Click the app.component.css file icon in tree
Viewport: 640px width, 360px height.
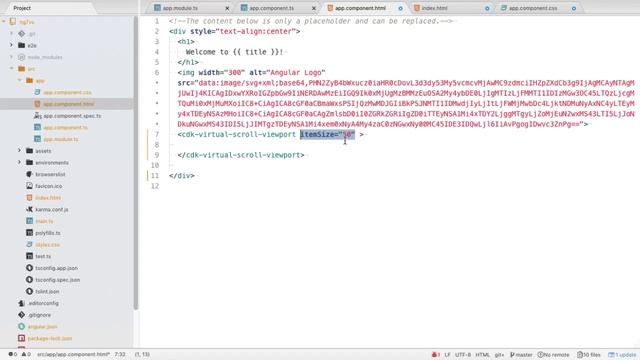point(37,92)
